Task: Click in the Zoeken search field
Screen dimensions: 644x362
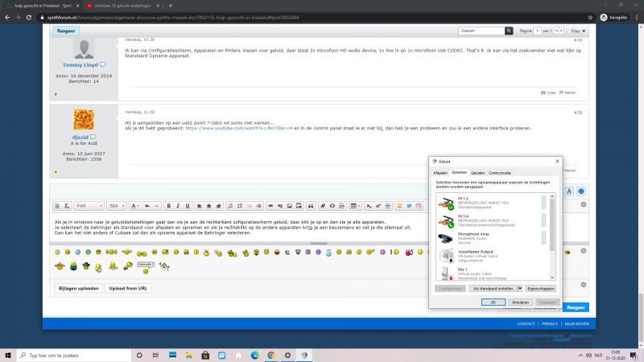Action: coord(481,31)
